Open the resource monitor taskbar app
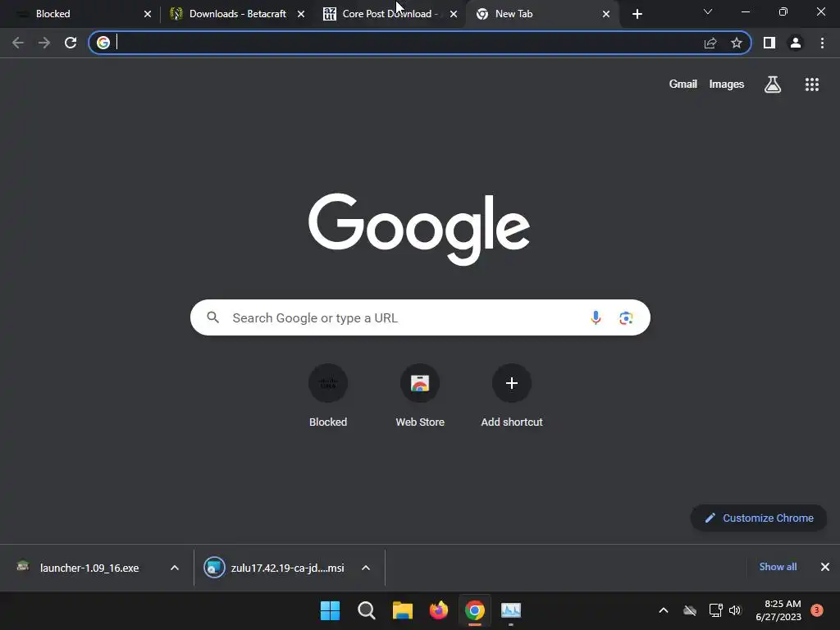This screenshot has height=630, width=840. click(x=511, y=610)
